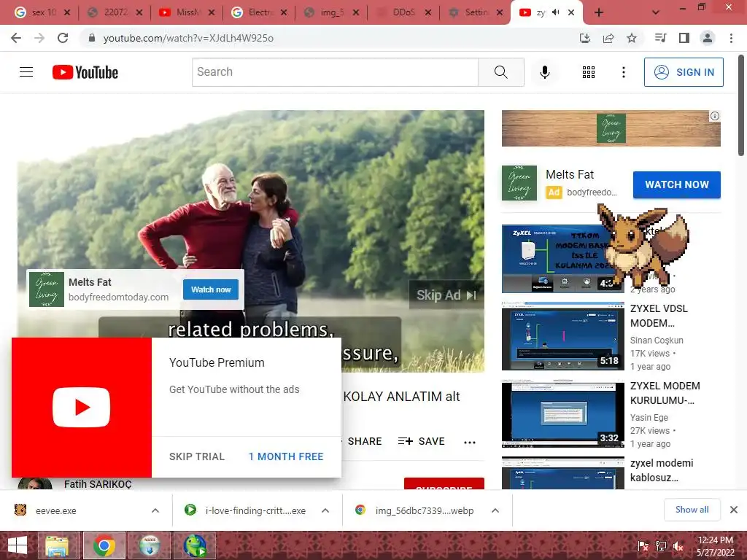
Task: Click the taskbar clock 12:24 PM
Action: point(715,540)
